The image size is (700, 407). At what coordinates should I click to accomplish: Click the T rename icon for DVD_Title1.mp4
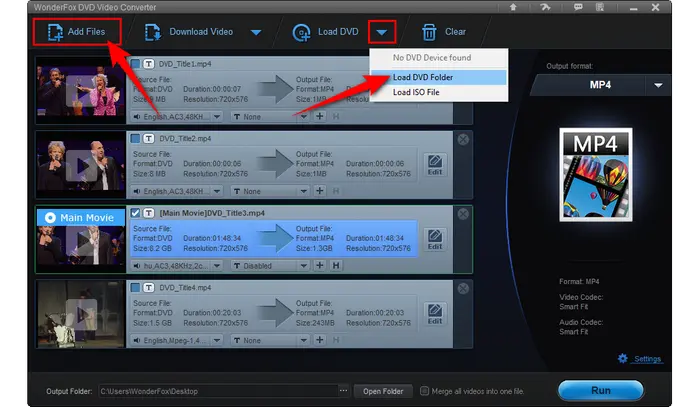149,64
